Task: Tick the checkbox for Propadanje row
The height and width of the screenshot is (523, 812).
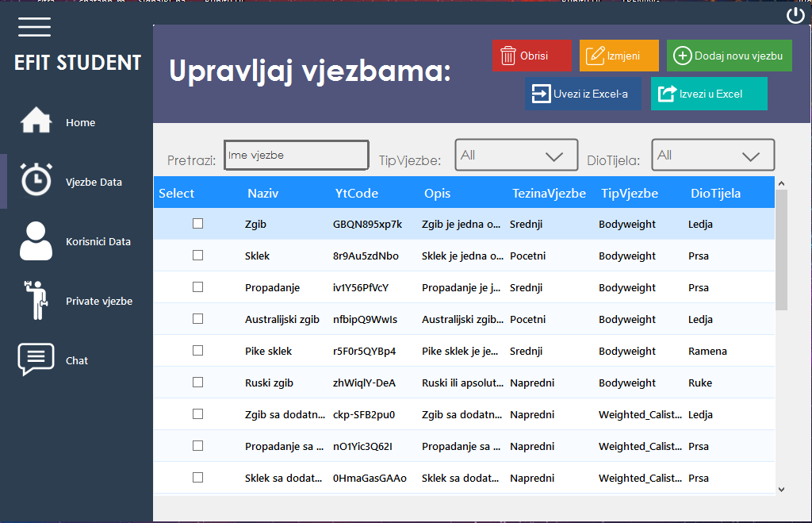Action: point(197,287)
